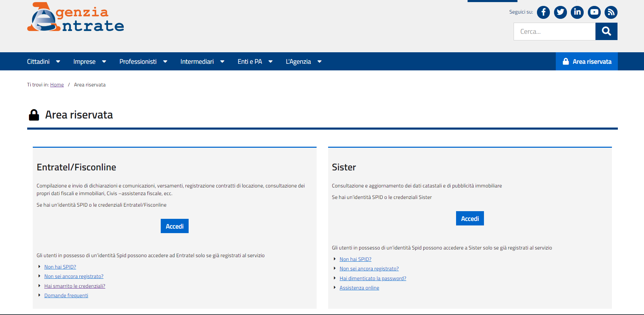Open Hai smarrito le credenziali? link
The height and width of the screenshot is (315, 644).
coord(75,286)
